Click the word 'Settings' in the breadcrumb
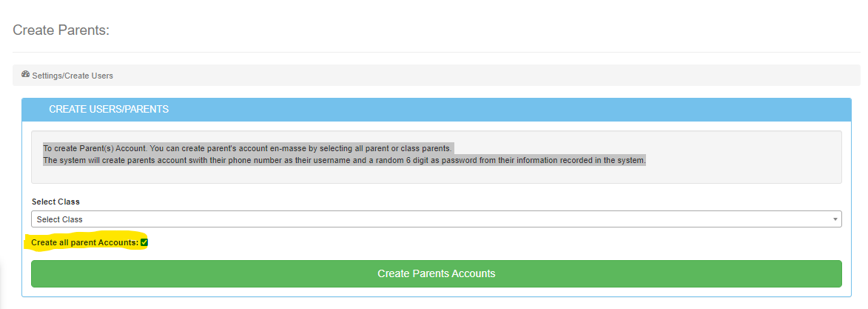 coord(47,76)
